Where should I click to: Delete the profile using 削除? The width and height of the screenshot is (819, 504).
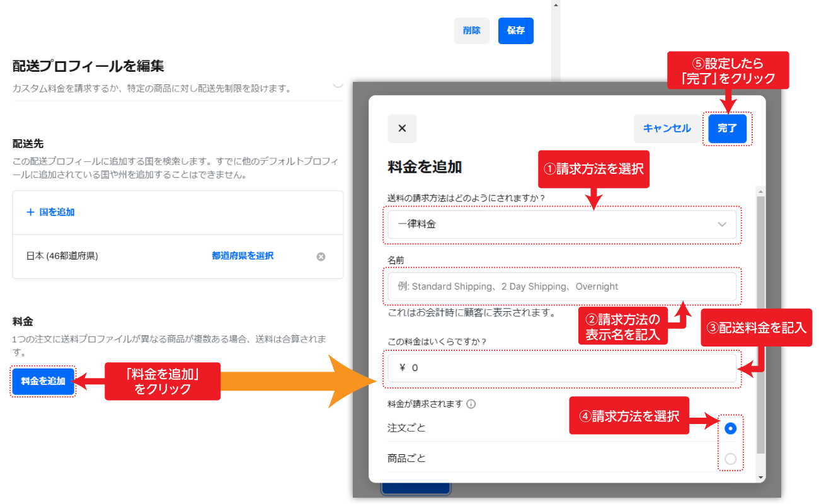471,30
